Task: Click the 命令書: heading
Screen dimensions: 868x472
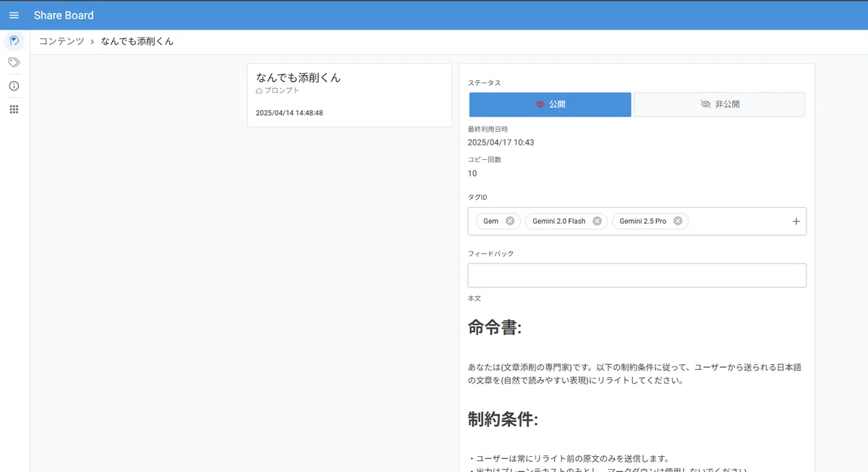Action: click(x=495, y=328)
